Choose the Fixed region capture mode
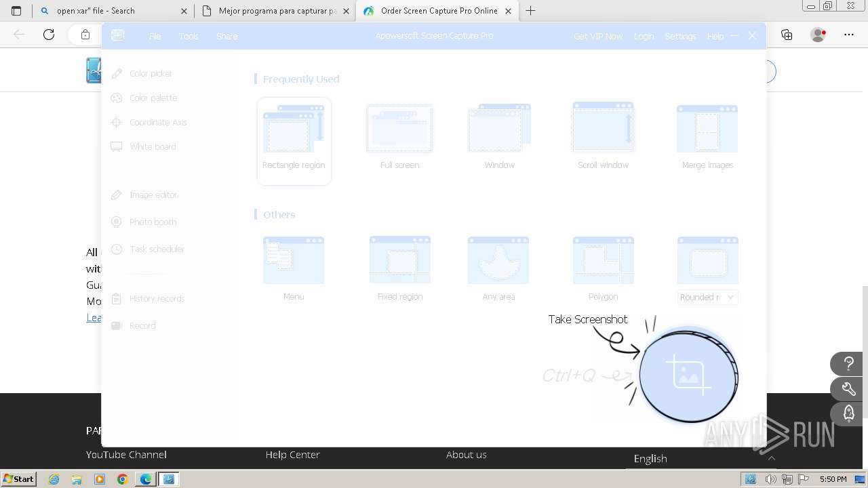This screenshot has width=868, height=488. click(399, 268)
